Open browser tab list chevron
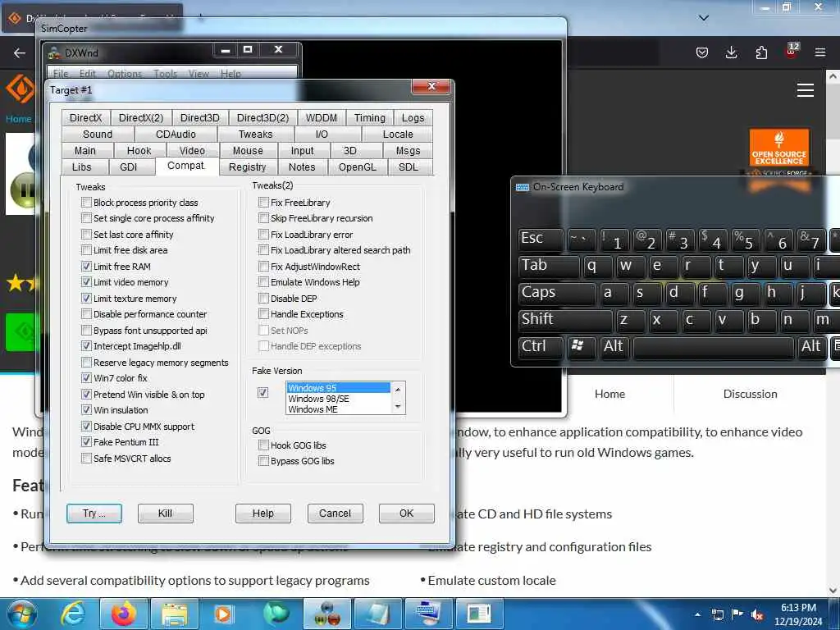 point(704,18)
